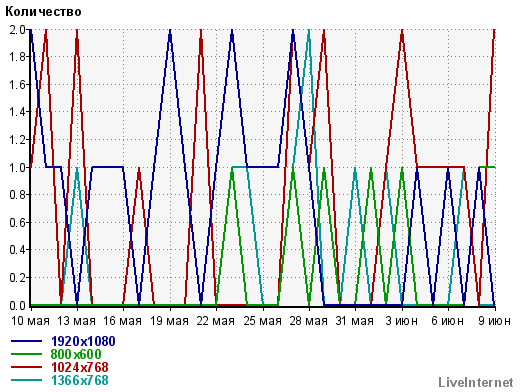This screenshot has width=520, height=392.
Task: Click the green 800x600 legend line swatch
Action: tap(26, 354)
